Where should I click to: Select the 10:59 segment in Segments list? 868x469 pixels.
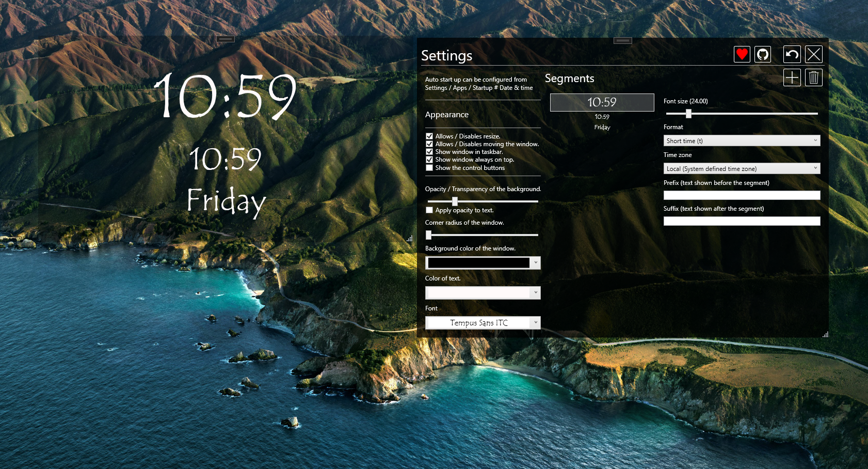(602, 102)
